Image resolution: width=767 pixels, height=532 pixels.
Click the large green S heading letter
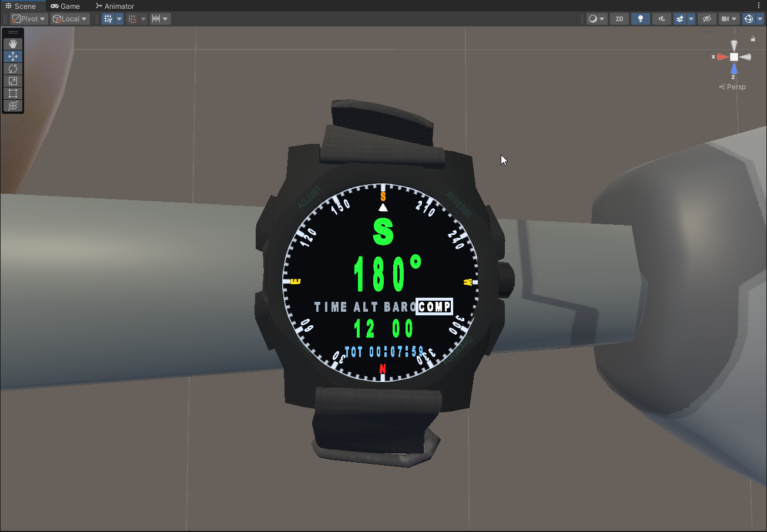click(x=383, y=231)
